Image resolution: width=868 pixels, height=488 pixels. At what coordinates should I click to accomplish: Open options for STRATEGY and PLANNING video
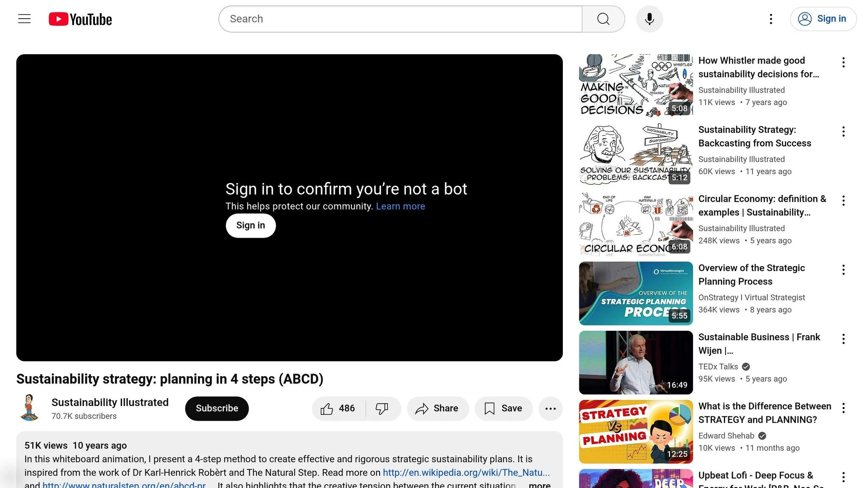click(843, 408)
